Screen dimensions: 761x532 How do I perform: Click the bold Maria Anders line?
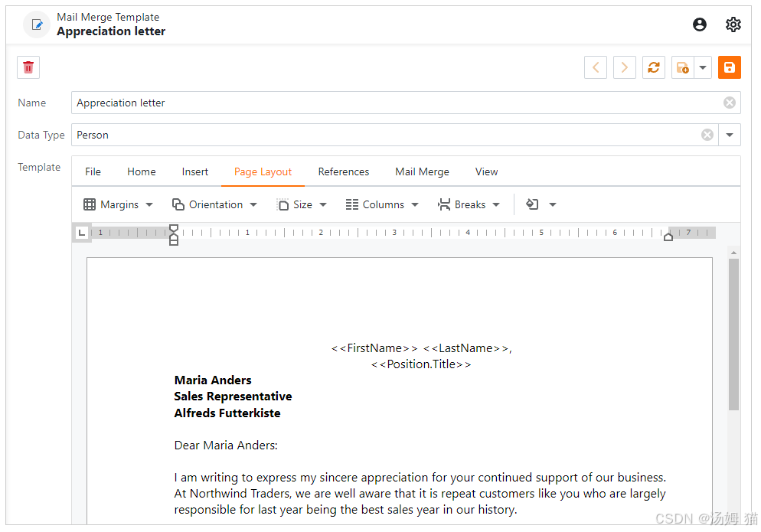(x=213, y=380)
